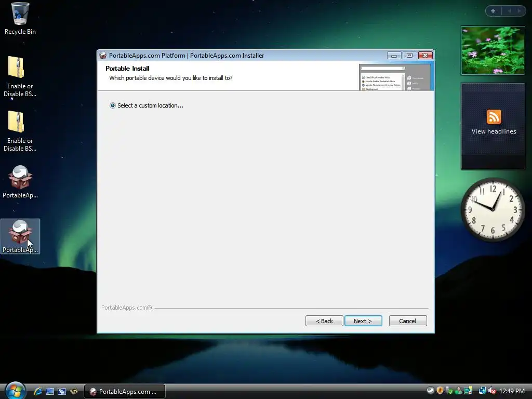Select the second Enable or Disable BS zip folder
The width and height of the screenshot is (532, 399).
(20, 131)
